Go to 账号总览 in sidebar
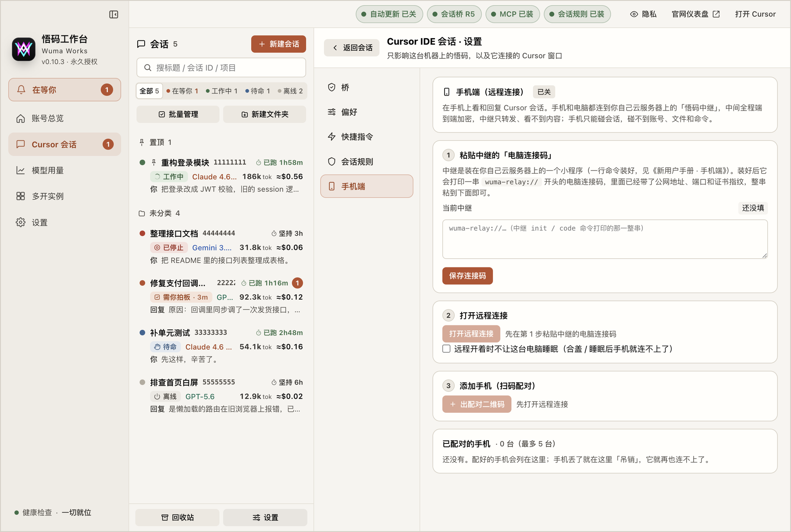The width and height of the screenshot is (791, 532). pos(64,118)
